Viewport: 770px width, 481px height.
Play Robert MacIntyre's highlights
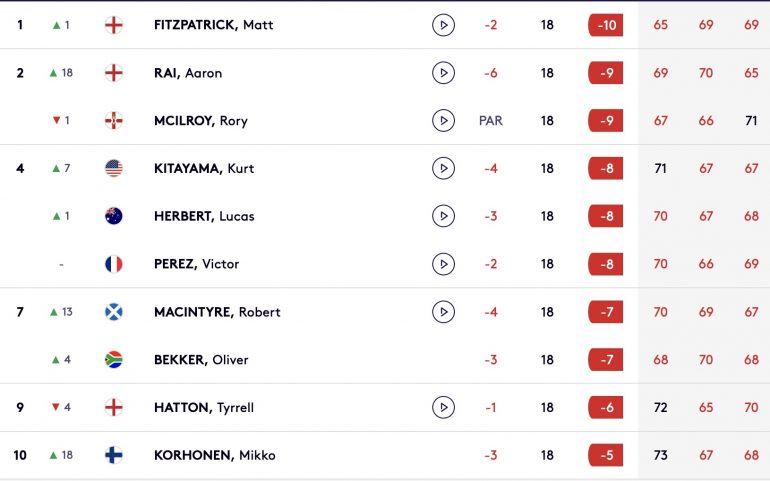pyautogui.click(x=443, y=311)
